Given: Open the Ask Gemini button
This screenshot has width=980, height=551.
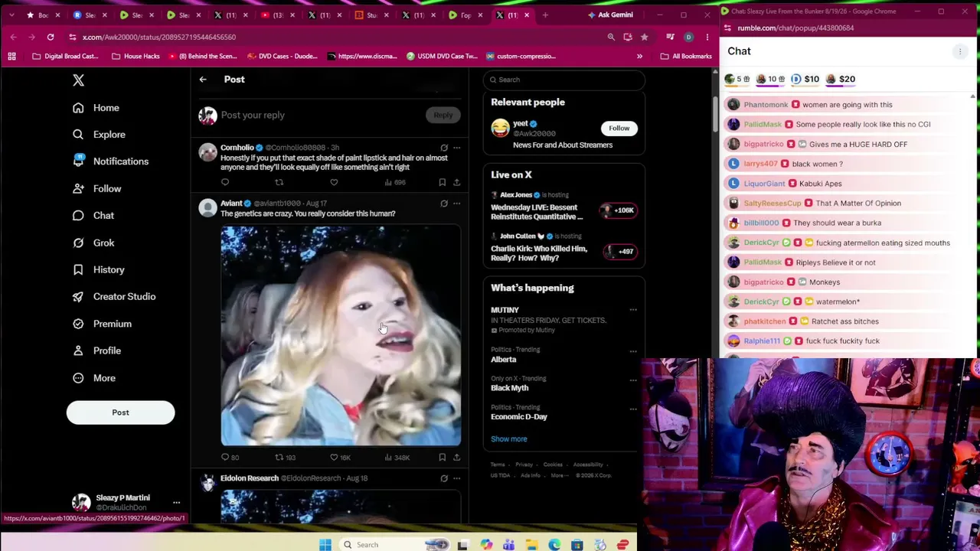Looking at the screenshot, I should pos(610,15).
